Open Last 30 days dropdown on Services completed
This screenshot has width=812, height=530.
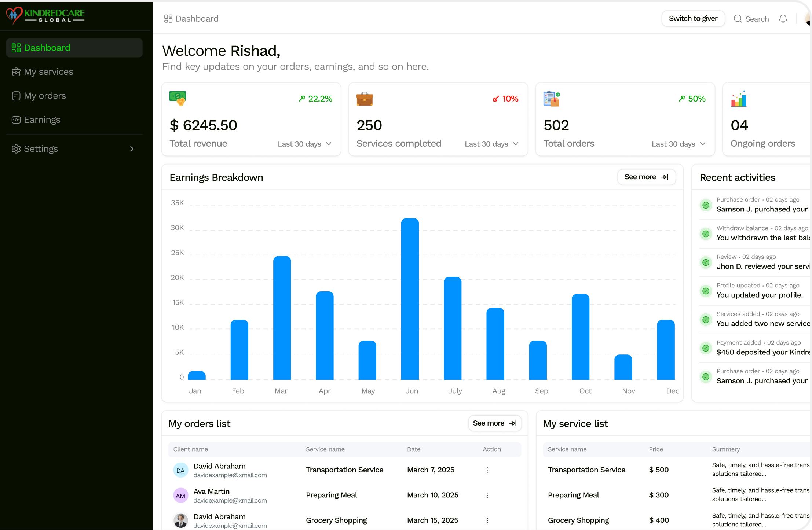[x=491, y=144]
